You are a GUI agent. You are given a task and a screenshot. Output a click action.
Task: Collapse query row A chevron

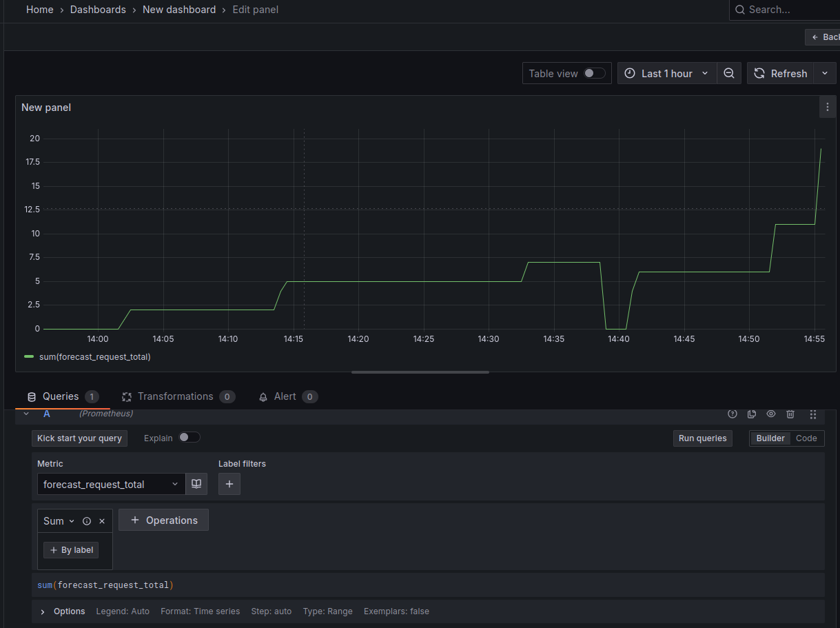point(26,414)
